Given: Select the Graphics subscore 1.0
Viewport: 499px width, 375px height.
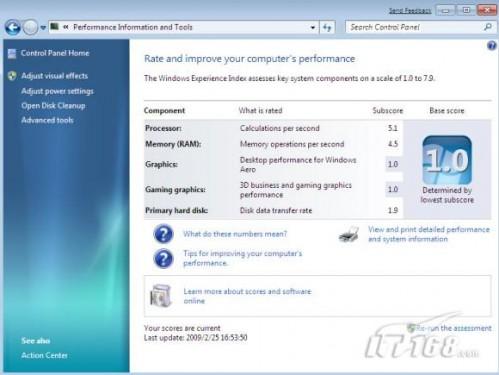Looking at the screenshot, I should pos(393,164).
